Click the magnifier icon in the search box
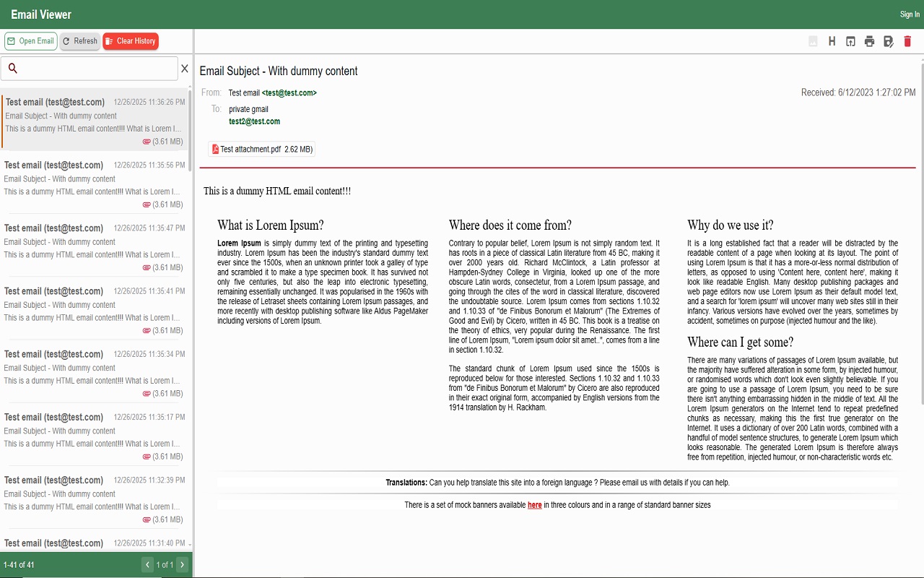This screenshot has width=924, height=578. pos(12,68)
